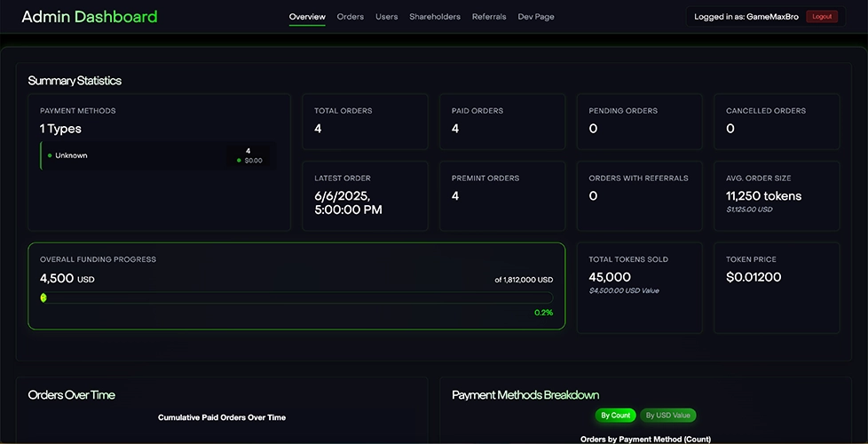The height and width of the screenshot is (444, 868).
Task: Switch to the Orders tab
Action: (350, 17)
